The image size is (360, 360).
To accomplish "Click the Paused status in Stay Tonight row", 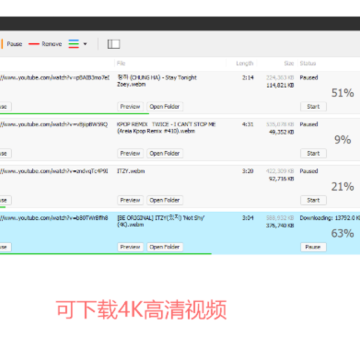I will tap(309, 78).
